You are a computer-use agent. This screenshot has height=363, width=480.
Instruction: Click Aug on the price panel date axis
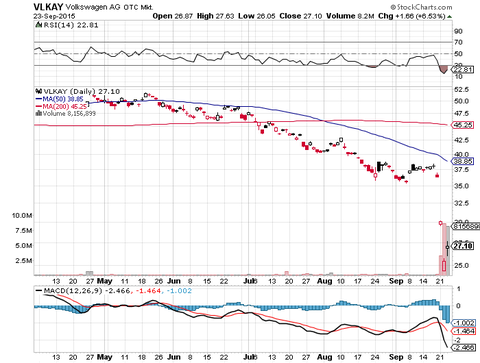[x=325, y=281]
